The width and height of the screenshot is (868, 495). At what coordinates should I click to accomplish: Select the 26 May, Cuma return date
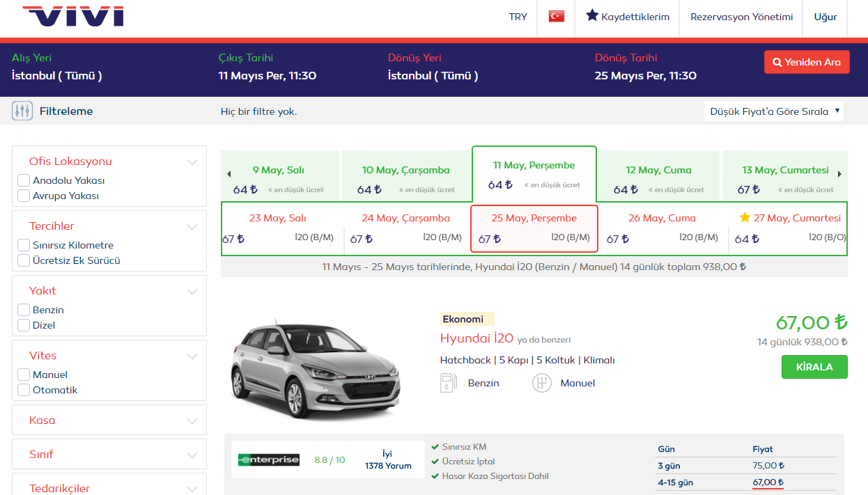[662, 228]
